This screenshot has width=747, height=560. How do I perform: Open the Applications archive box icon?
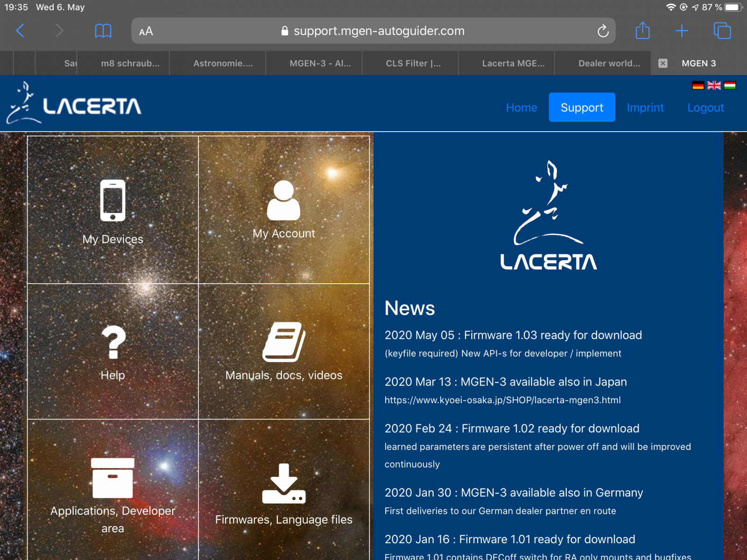pyautogui.click(x=113, y=478)
